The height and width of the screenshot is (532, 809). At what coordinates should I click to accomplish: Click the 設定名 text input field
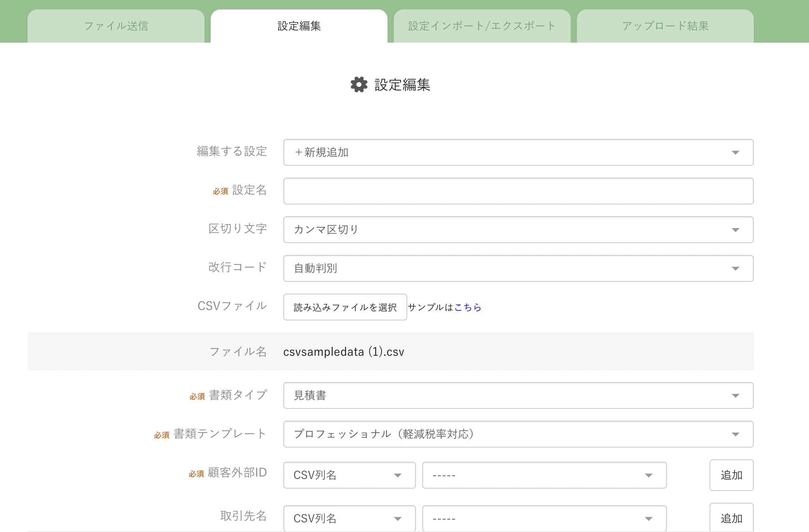tap(518, 191)
